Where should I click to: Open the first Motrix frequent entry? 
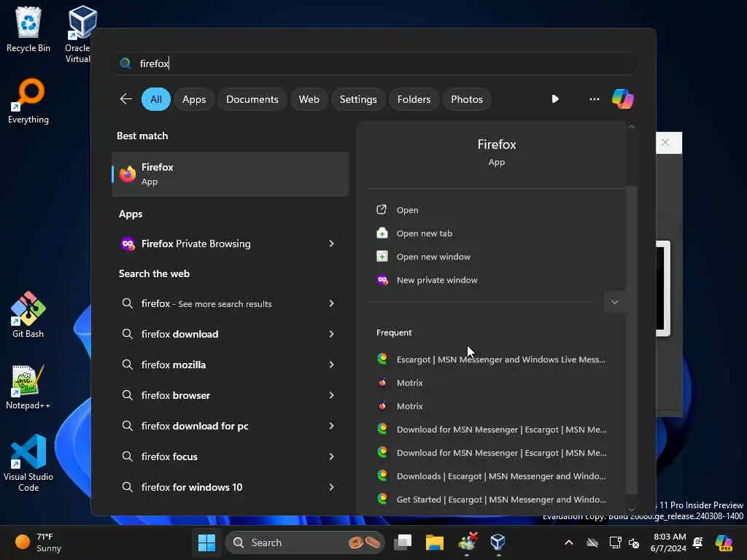pyautogui.click(x=400, y=383)
